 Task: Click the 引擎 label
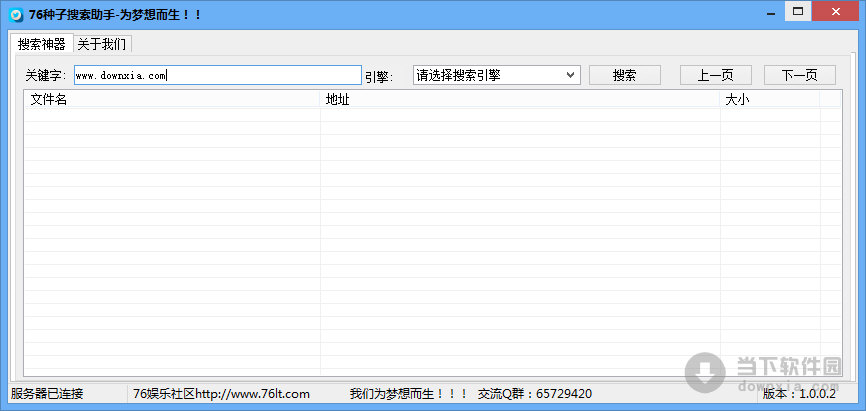379,77
